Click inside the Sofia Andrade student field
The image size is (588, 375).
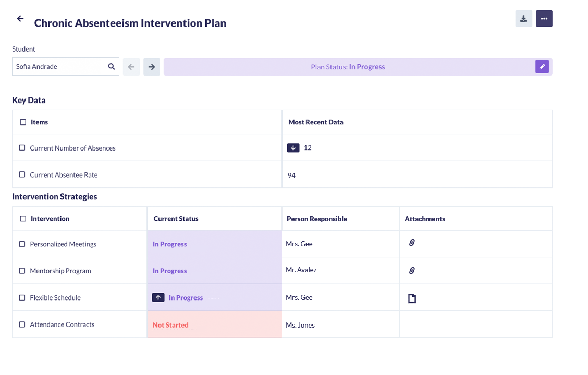coord(57,66)
